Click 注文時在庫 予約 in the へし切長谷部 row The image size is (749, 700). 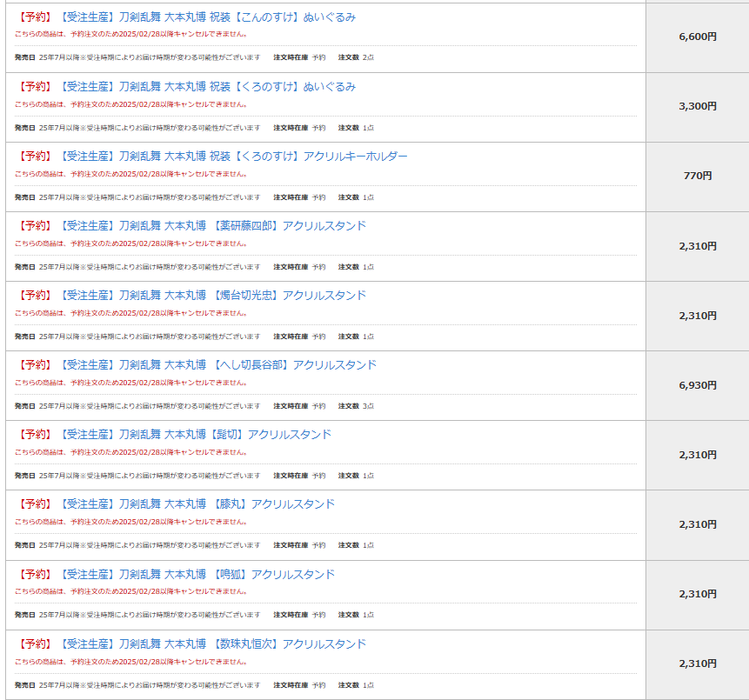point(299,406)
